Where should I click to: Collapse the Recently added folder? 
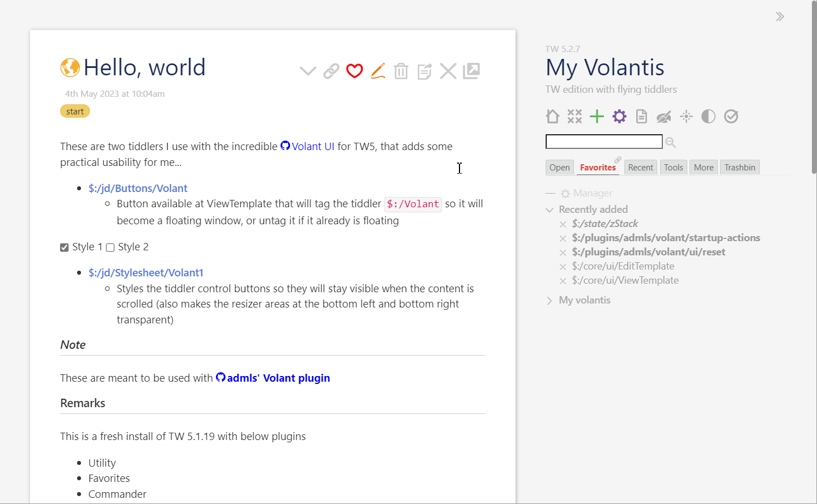point(550,210)
